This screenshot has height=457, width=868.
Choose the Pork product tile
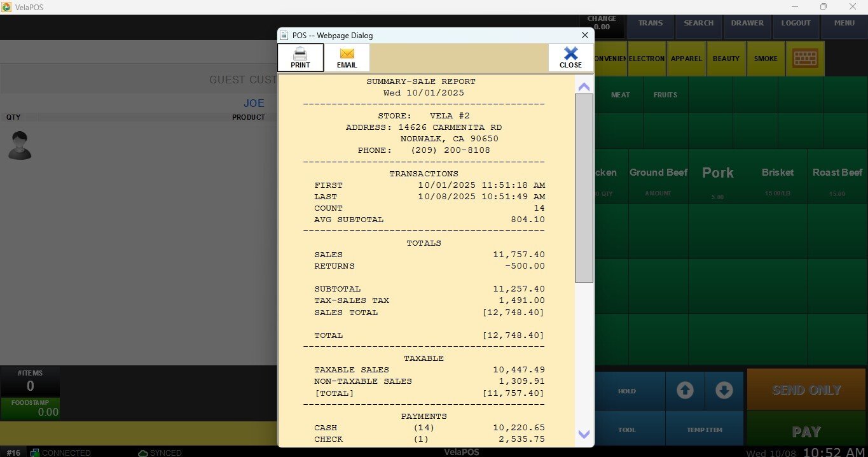717,176
